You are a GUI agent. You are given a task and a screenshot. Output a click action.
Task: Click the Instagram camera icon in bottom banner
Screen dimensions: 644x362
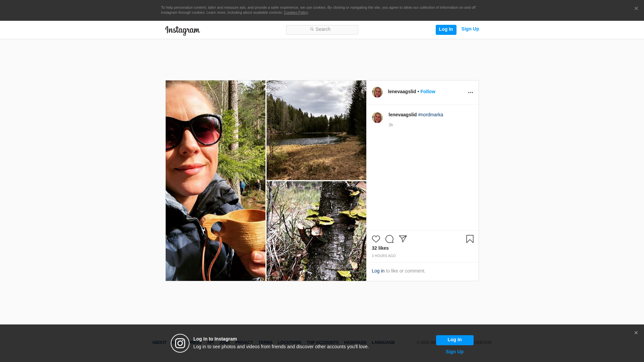[x=180, y=343]
